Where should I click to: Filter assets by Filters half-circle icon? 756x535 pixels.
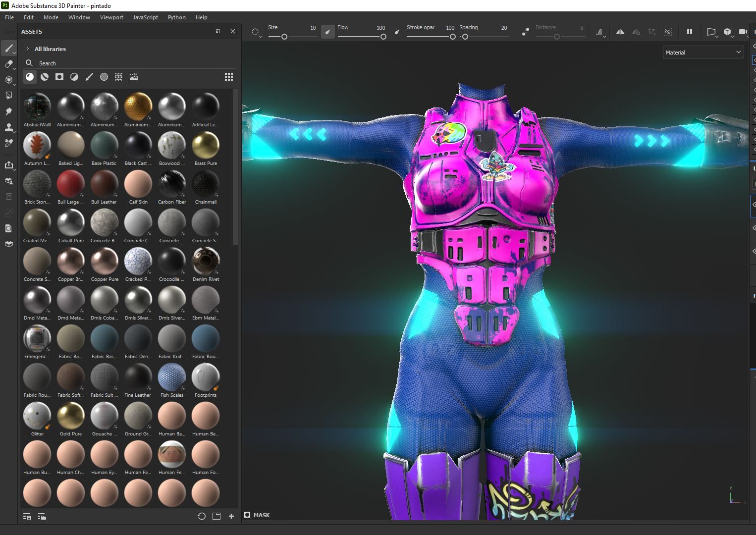[x=74, y=77]
